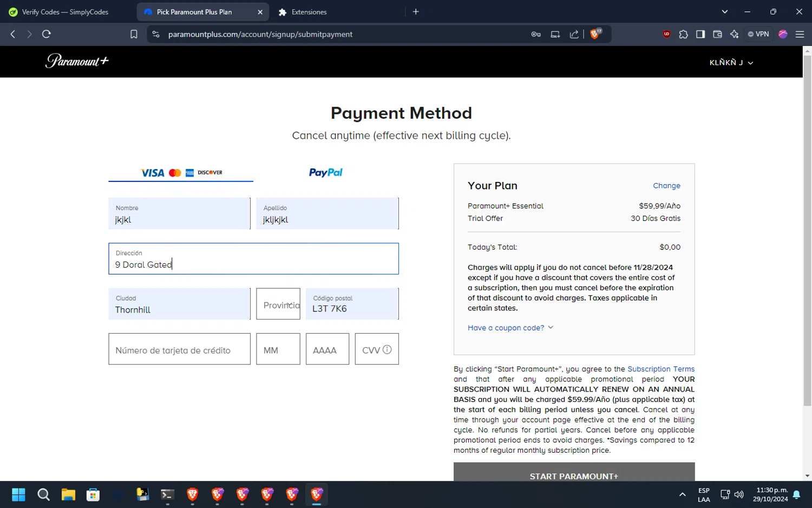Click the Paramount+ logo
Viewport: 812px width, 508px height.
pos(77,61)
